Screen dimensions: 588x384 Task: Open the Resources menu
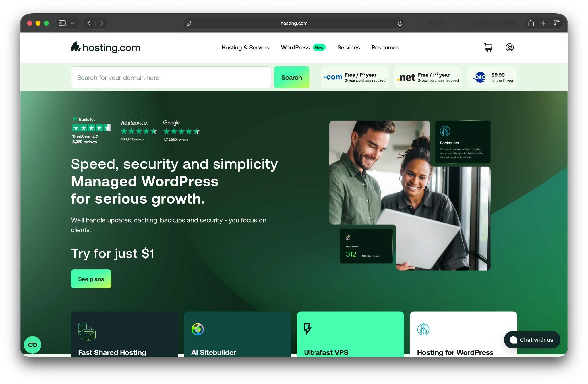pos(385,47)
